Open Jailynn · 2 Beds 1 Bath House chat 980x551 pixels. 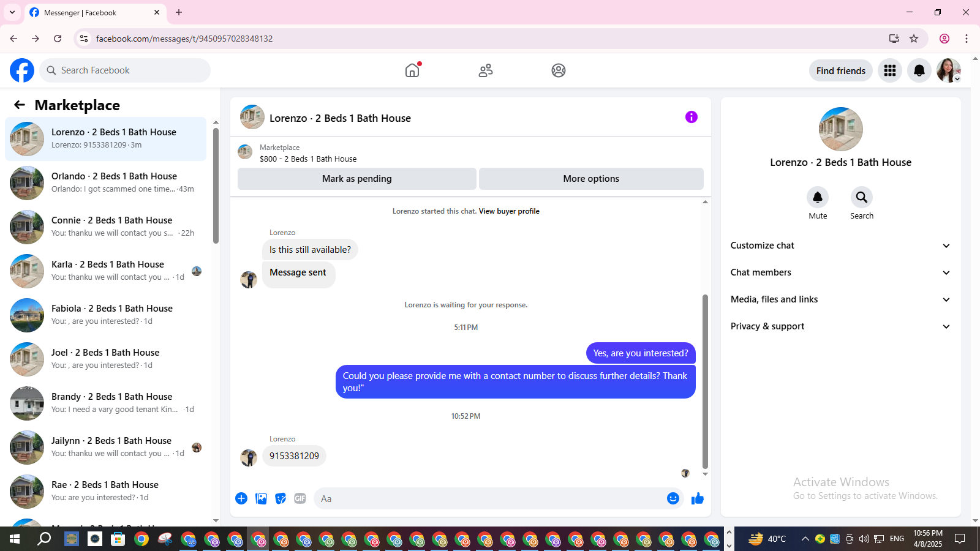click(x=105, y=448)
